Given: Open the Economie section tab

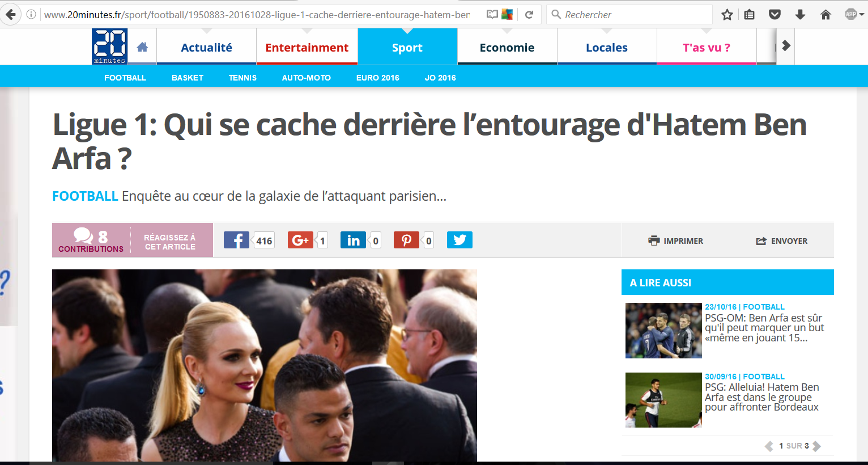Looking at the screenshot, I should click(x=507, y=47).
